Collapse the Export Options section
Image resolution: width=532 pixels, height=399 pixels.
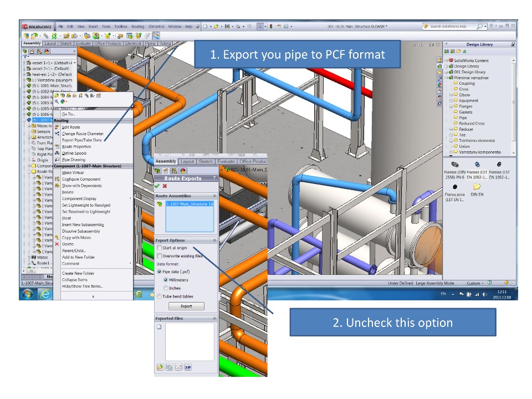[214, 240]
